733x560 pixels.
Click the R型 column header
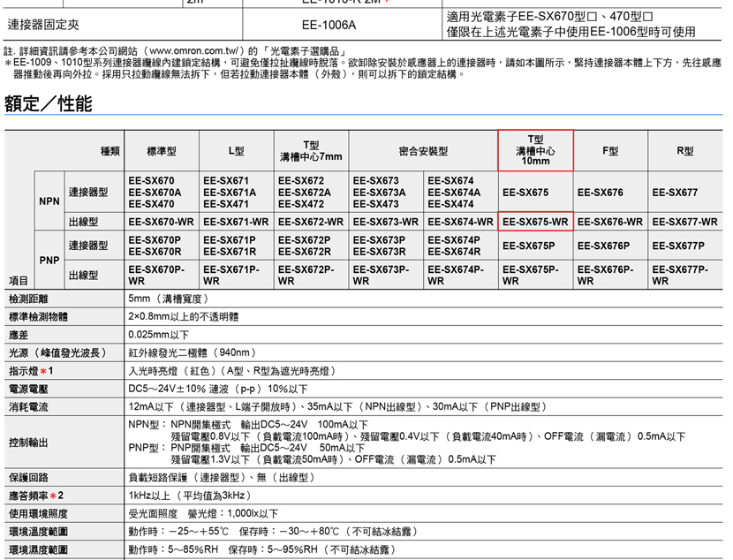tap(685, 151)
